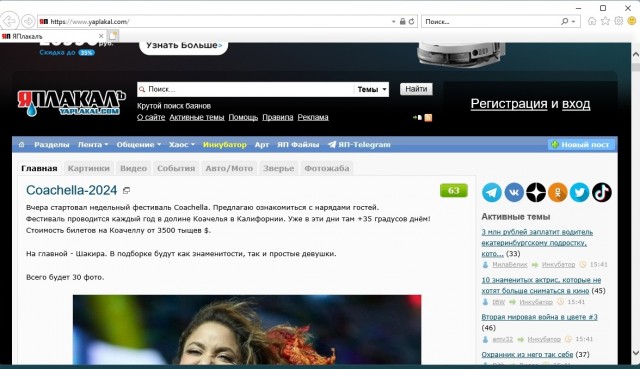The height and width of the screenshot is (369, 640).
Task: Open Охранник из него так себе topic
Action: tap(527, 354)
